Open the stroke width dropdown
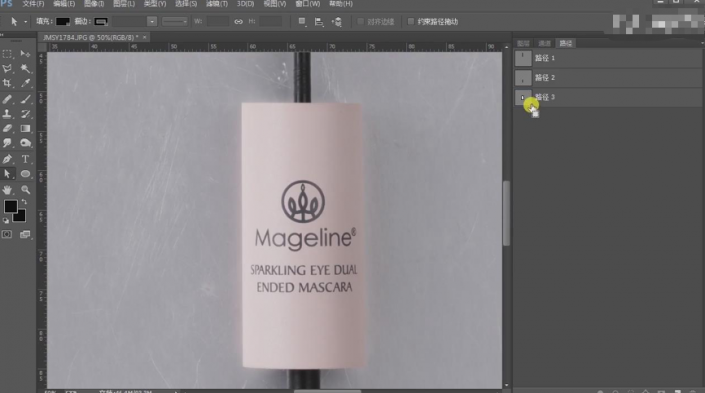This screenshot has height=393, width=705. 152,22
